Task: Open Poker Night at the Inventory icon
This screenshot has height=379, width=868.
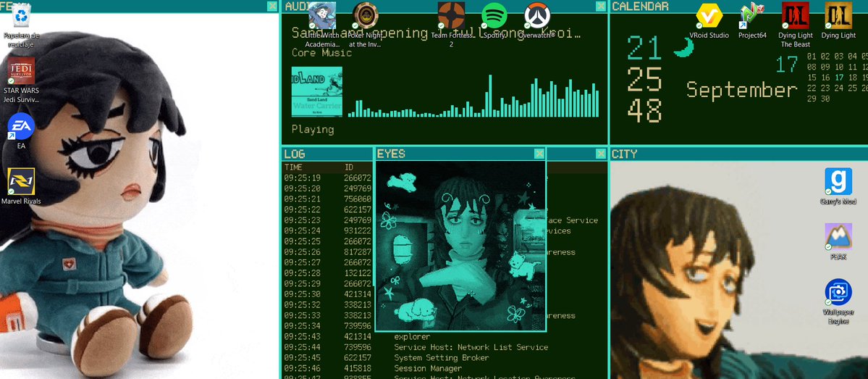Action: coord(366,25)
